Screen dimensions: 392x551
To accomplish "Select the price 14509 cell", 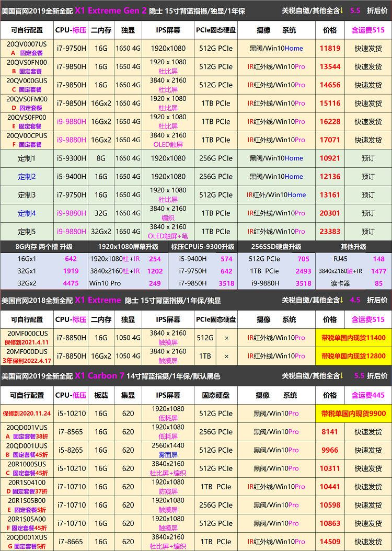I will tap(330, 542).
